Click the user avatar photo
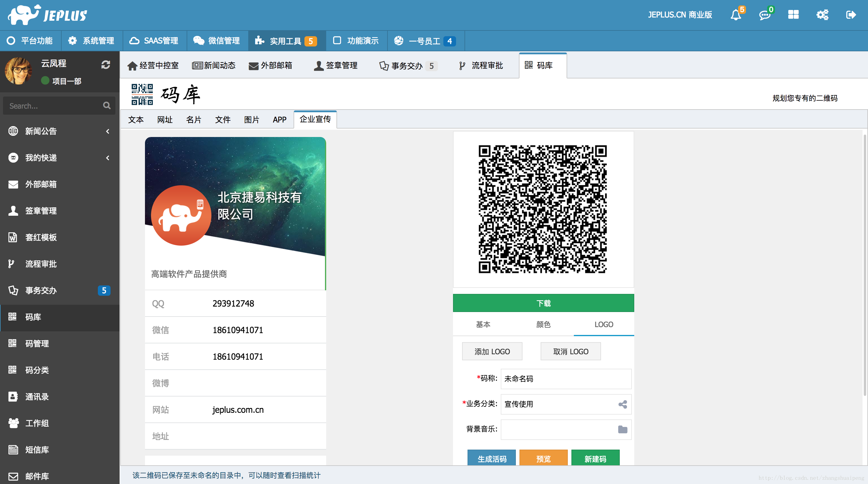 coord(18,71)
